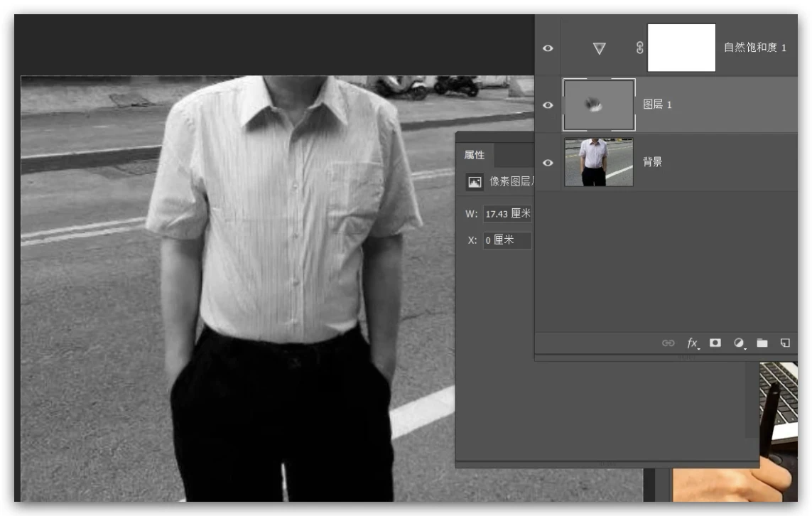The image size is (812, 516).
Task: Switch to the 属性 tab
Action: pyautogui.click(x=475, y=155)
